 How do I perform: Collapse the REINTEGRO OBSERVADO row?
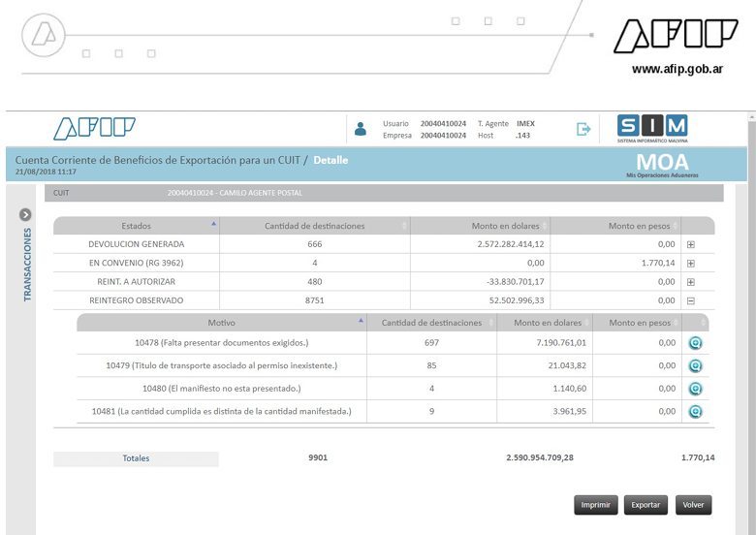(691, 300)
